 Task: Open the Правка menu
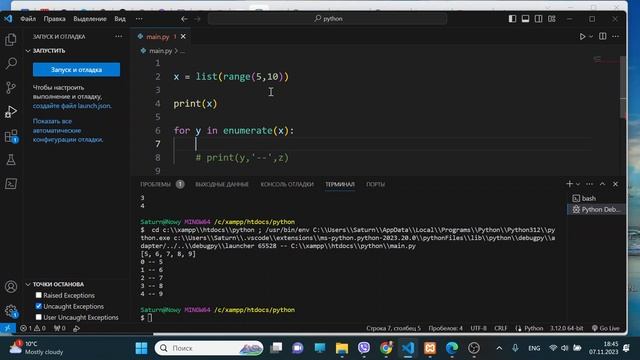[x=54, y=19]
